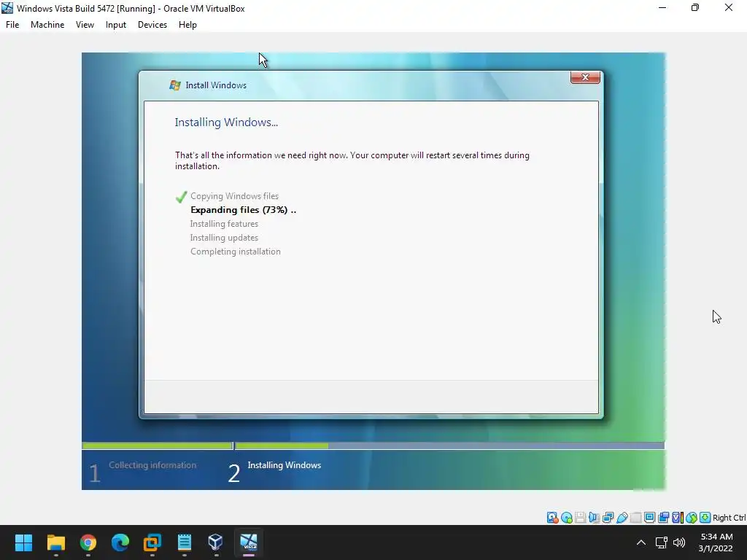Click the USB devices indicator icon

point(622,518)
